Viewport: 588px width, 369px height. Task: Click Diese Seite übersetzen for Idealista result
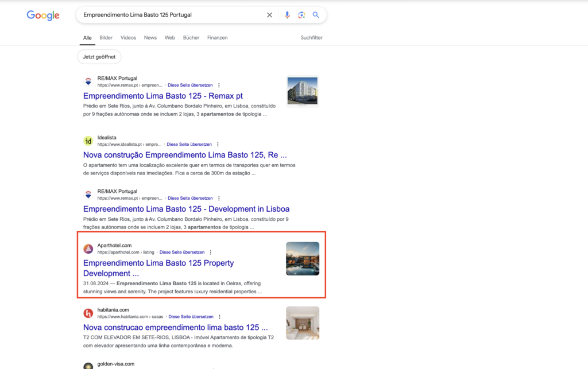coord(189,145)
